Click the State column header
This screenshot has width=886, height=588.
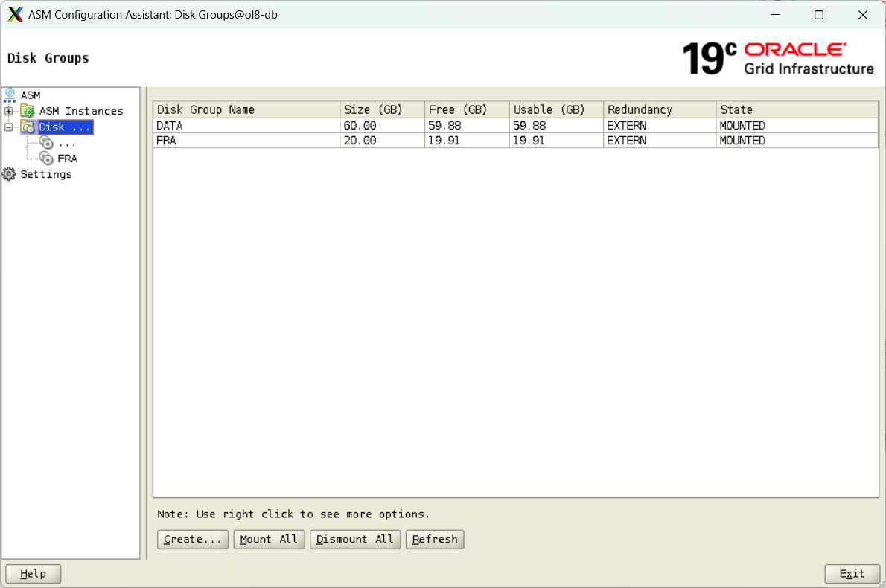797,109
